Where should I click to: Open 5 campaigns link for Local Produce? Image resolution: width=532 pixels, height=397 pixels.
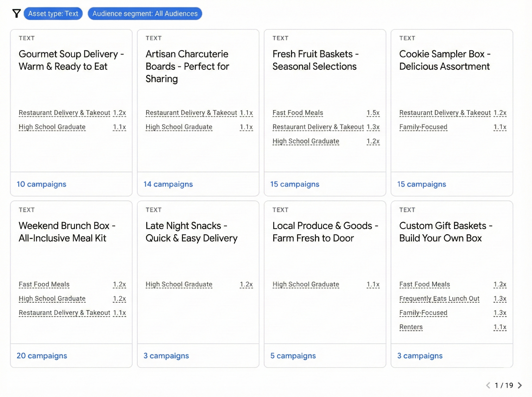point(293,356)
